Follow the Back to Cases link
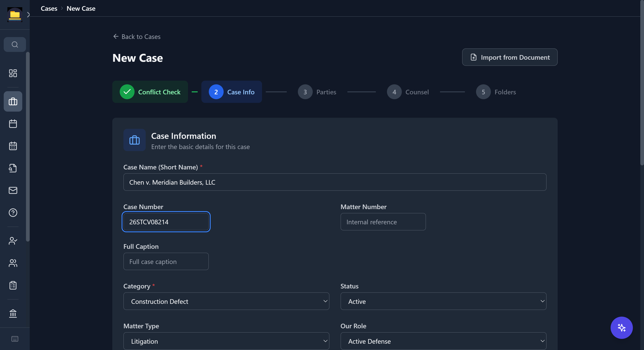This screenshot has height=350, width=644. tap(137, 37)
